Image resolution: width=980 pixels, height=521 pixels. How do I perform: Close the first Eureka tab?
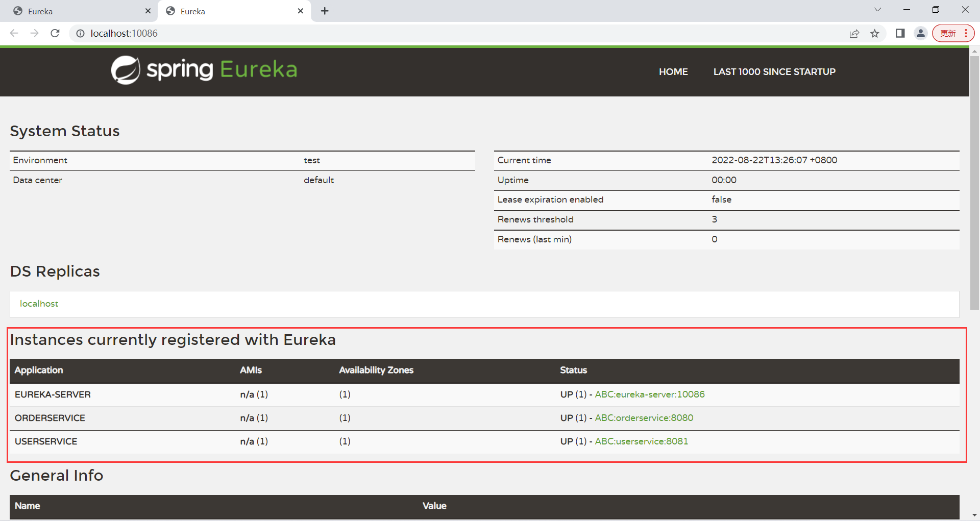click(x=148, y=11)
